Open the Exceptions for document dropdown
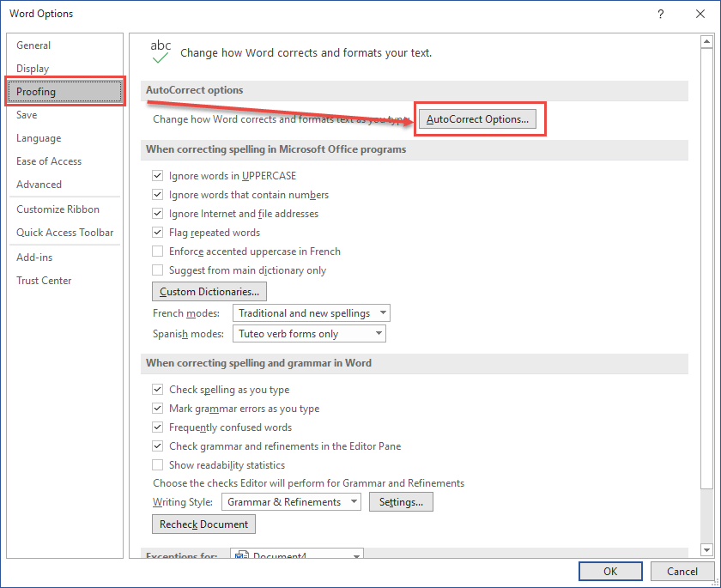 pos(297,554)
